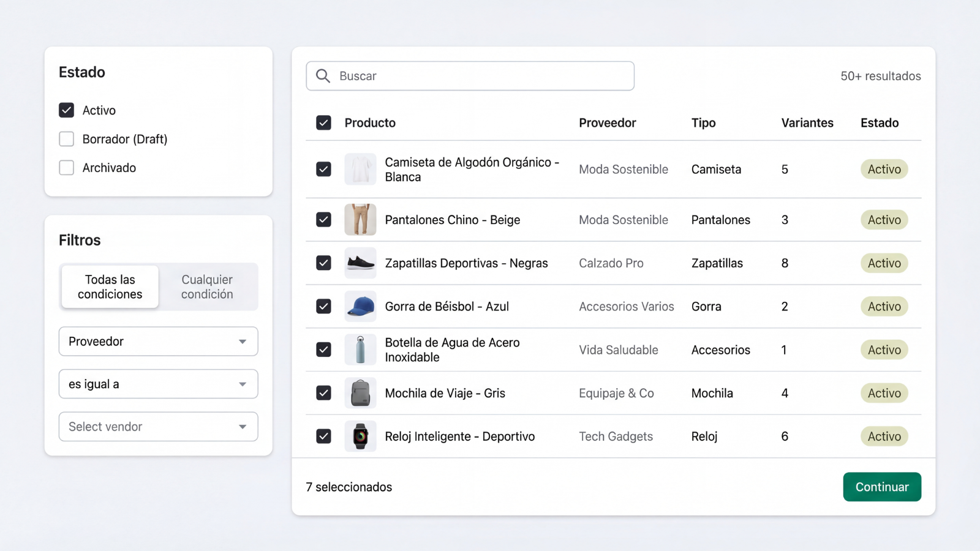The height and width of the screenshot is (551, 980).
Task: Uncheck the Activo status filter
Action: tap(66, 110)
